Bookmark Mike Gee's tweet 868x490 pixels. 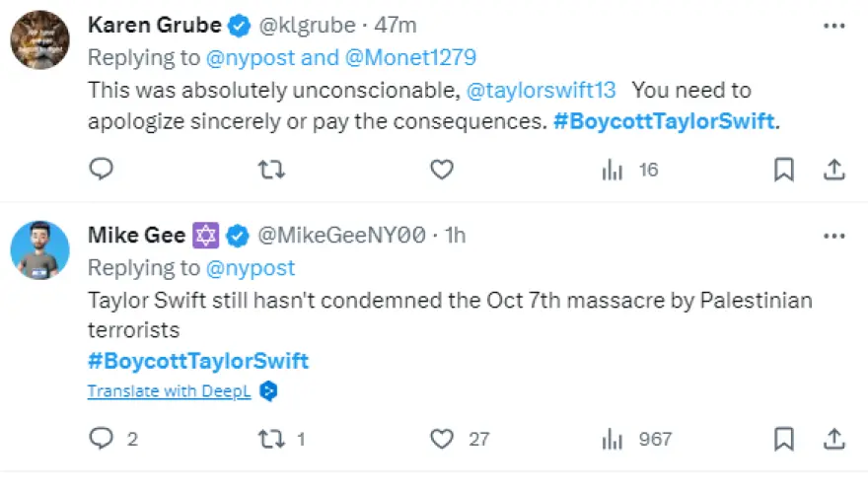pyautogui.click(x=784, y=439)
